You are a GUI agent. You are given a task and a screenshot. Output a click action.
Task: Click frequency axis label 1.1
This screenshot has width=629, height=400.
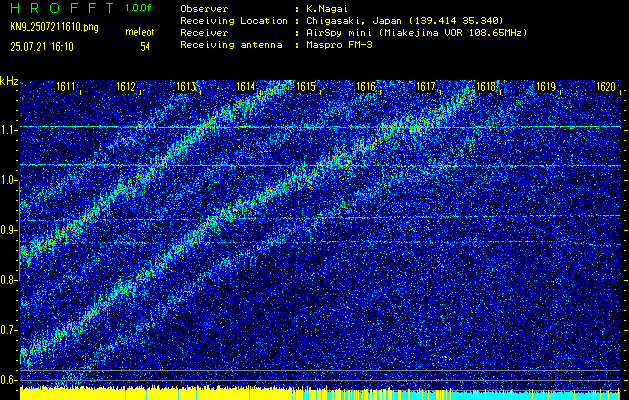8,130
